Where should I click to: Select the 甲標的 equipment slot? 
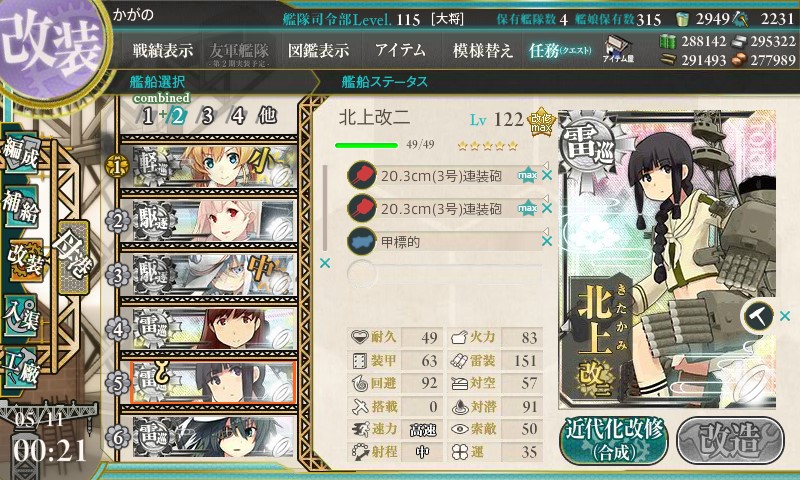[444, 242]
